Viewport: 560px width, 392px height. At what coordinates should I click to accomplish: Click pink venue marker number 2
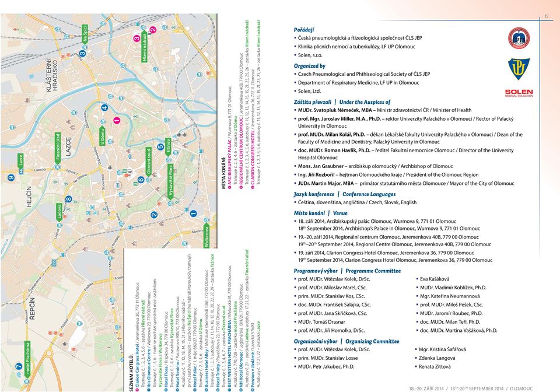(x=153, y=30)
